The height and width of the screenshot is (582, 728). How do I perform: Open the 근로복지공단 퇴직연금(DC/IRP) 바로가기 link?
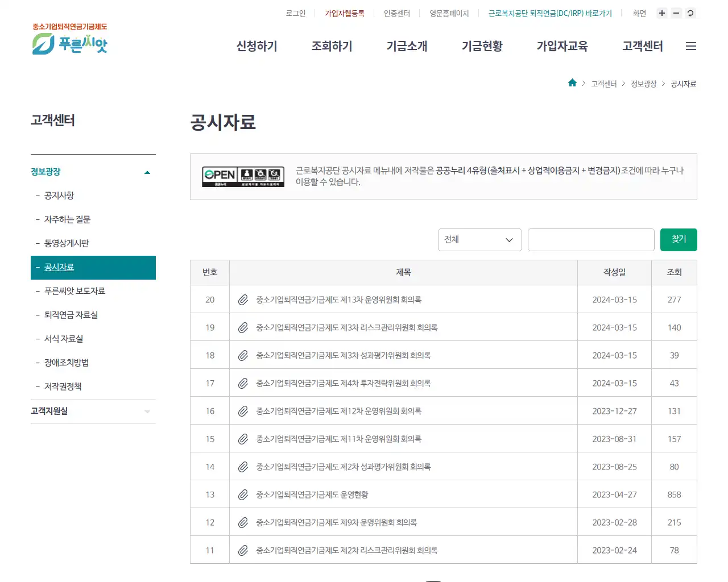[x=549, y=13]
